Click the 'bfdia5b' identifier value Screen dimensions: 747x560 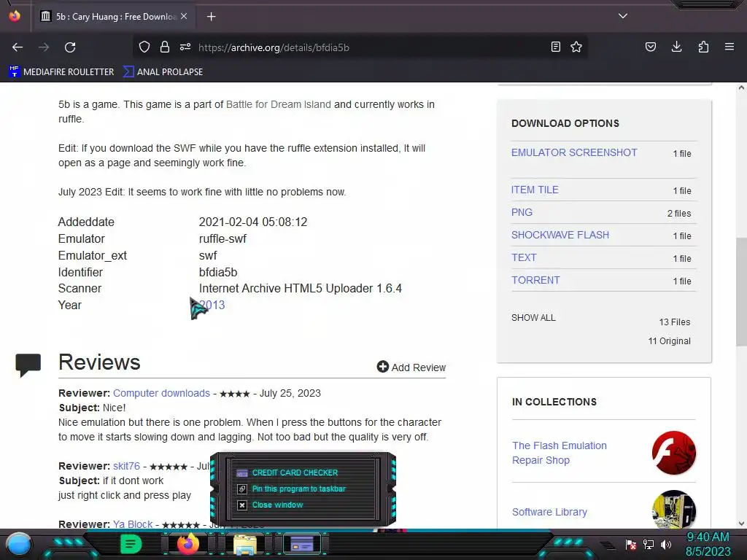(218, 273)
